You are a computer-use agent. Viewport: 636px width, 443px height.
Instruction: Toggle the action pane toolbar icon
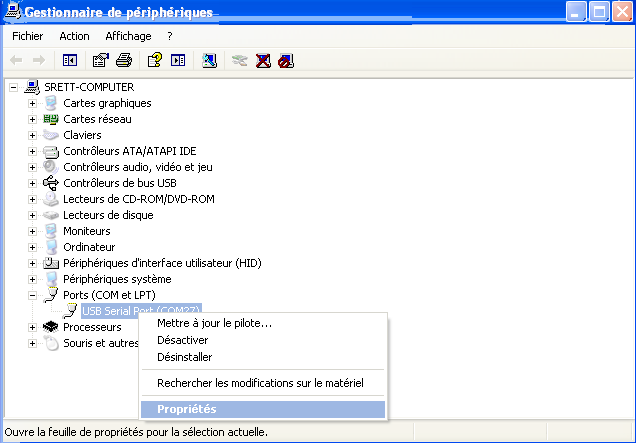[x=178, y=60]
